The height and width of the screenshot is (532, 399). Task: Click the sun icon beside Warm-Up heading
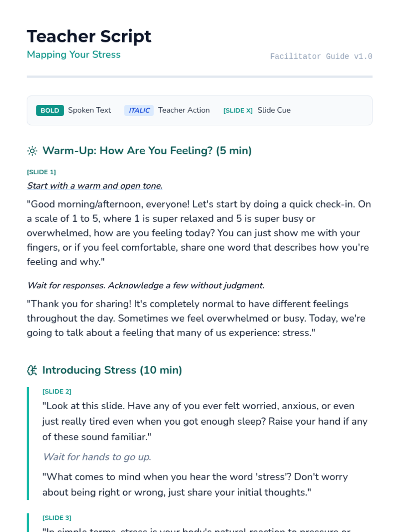tap(32, 151)
